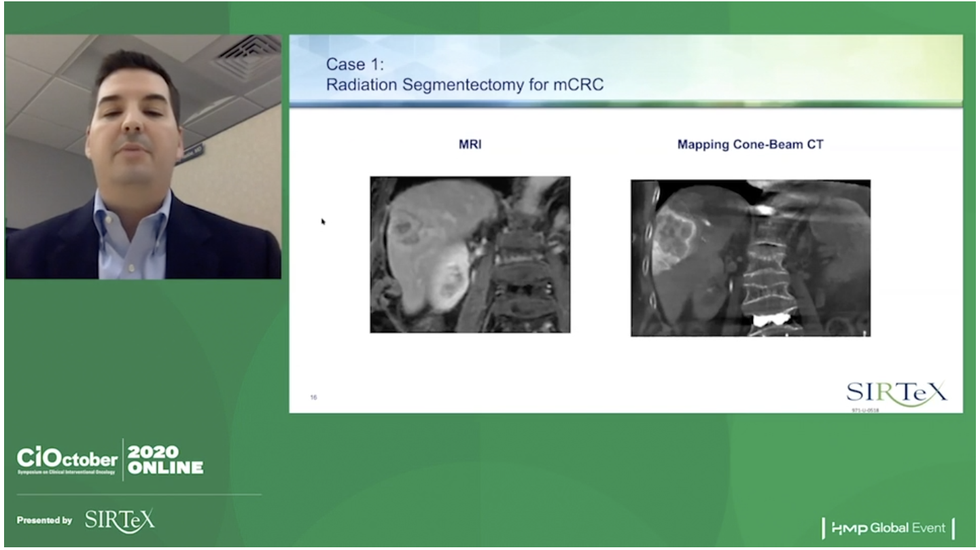The width and height of the screenshot is (980, 550).
Task: Select the speaker webcam video
Action: pyautogui.click(x=143, y=156)
